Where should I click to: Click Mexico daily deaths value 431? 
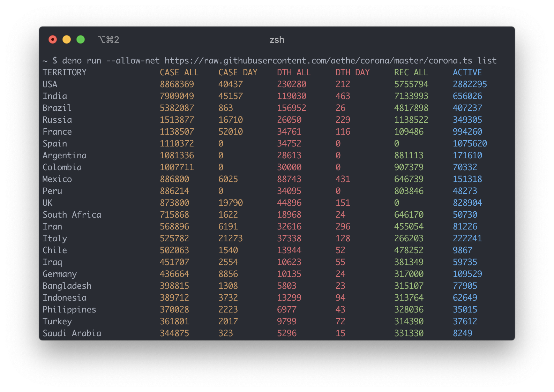[343, 179]
